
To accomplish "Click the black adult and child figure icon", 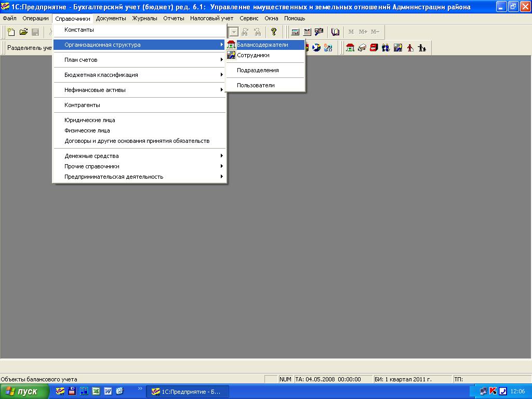I will [x=422, y=48].
